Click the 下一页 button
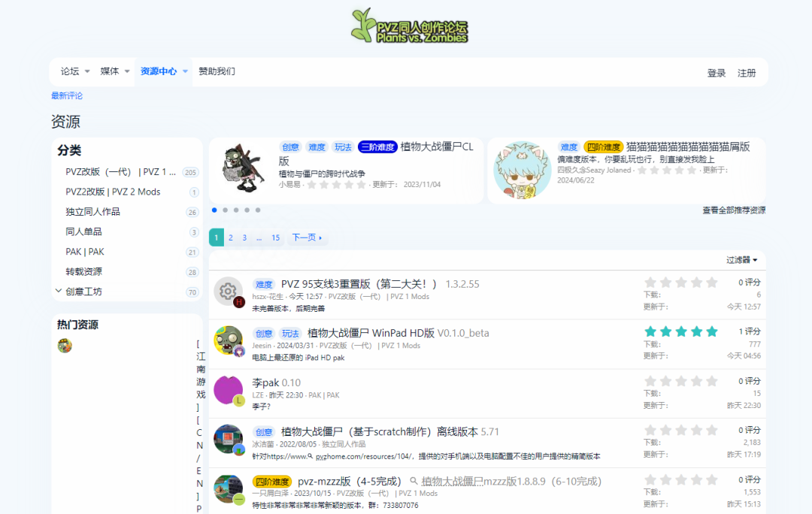This screenshot has height=514, width=812. coord(307,237)
